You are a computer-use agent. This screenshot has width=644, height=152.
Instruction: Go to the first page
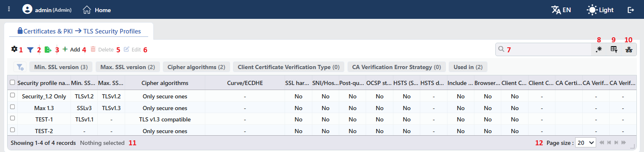[602, 143]
